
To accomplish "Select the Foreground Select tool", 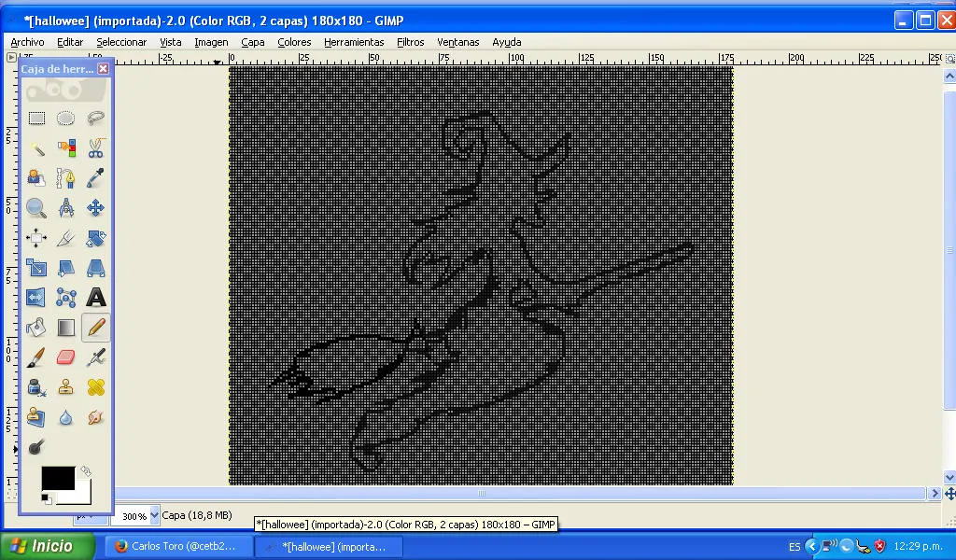I will pyautogui.click(x=36, y=178).
